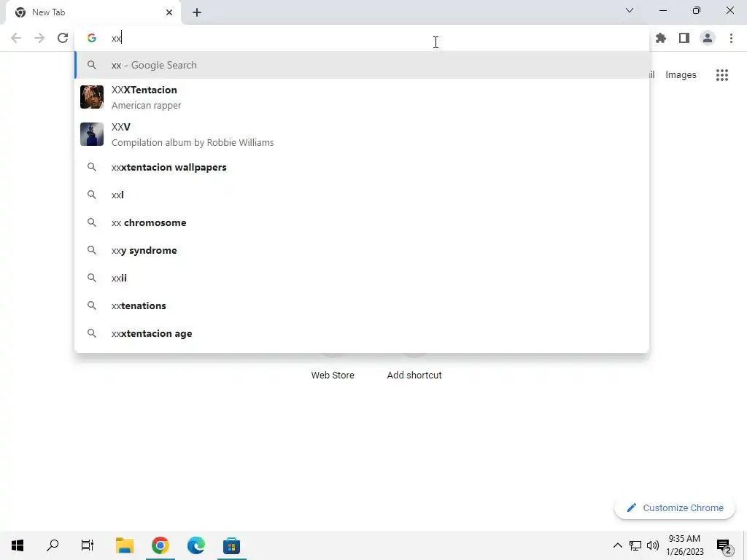The height and width of the screenshot is (560, 747).
Task: Show hidden system tray icons
Action: 617,545
